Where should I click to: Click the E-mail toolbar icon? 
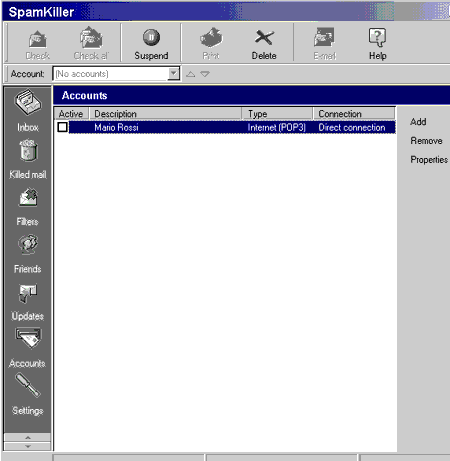[x=325, y=44]
